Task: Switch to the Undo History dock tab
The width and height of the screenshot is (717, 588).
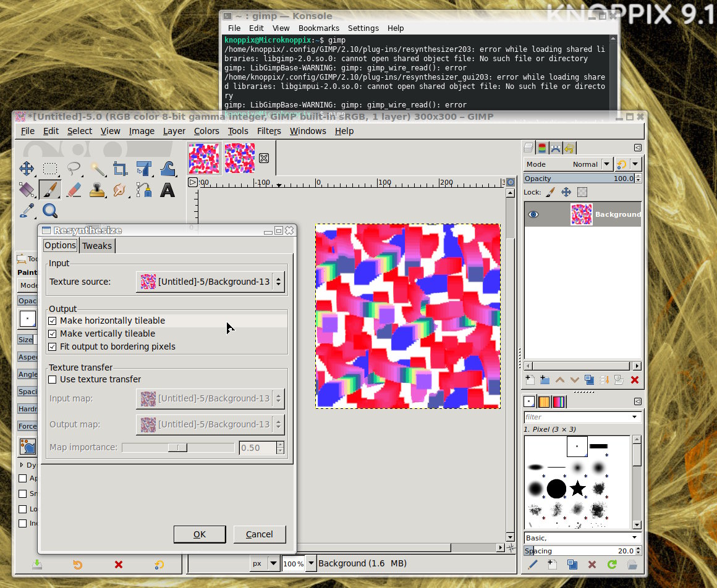Action: pyautogui.click(x=569, y=148)
